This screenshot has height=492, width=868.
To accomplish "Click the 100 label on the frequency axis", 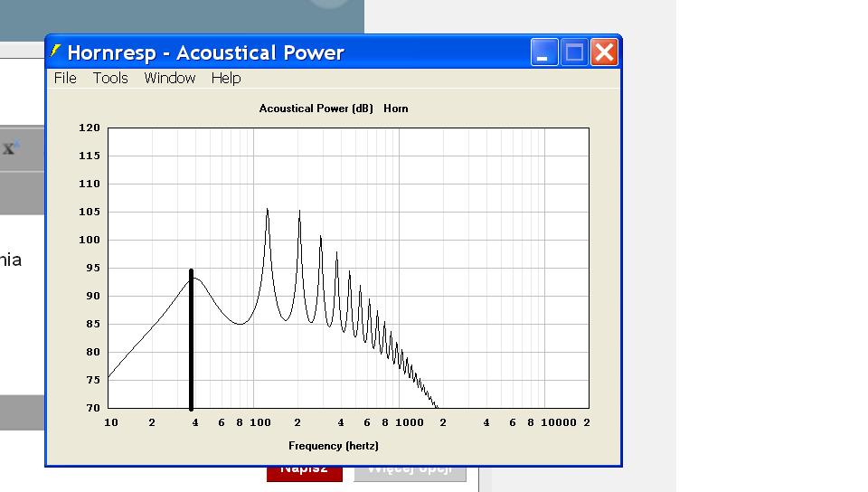I will [x=260, y=422].
